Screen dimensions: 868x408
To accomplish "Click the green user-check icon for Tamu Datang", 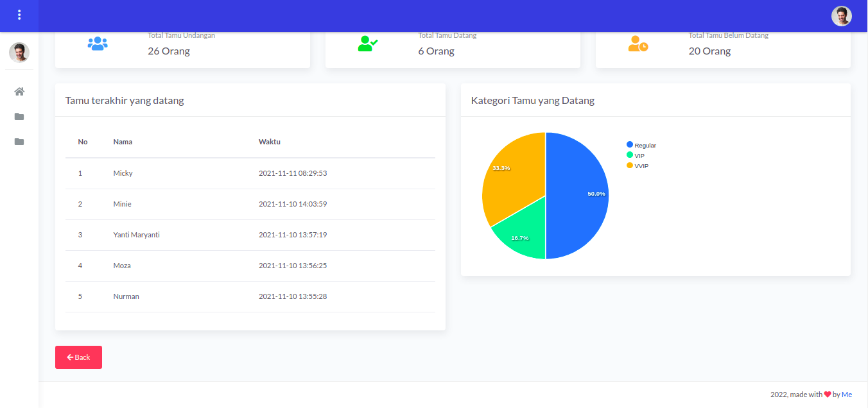I will pos(368,44).
